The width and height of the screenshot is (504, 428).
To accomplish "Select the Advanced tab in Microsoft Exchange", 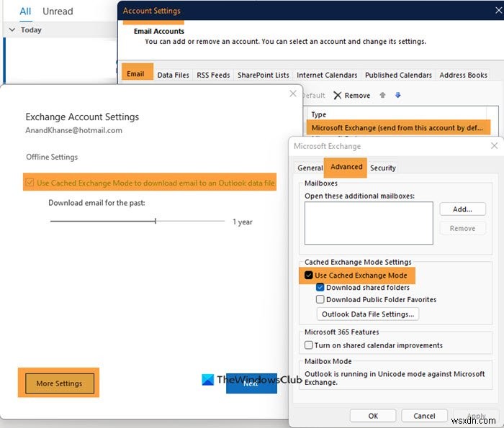I will 346,168.
